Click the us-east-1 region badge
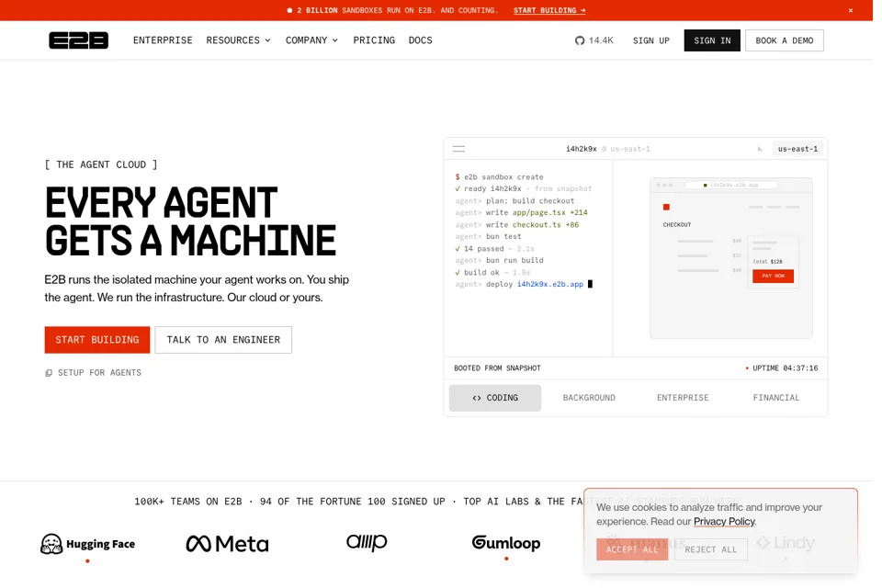This screenshot has width=882, height=588. (x=797, y=149)
